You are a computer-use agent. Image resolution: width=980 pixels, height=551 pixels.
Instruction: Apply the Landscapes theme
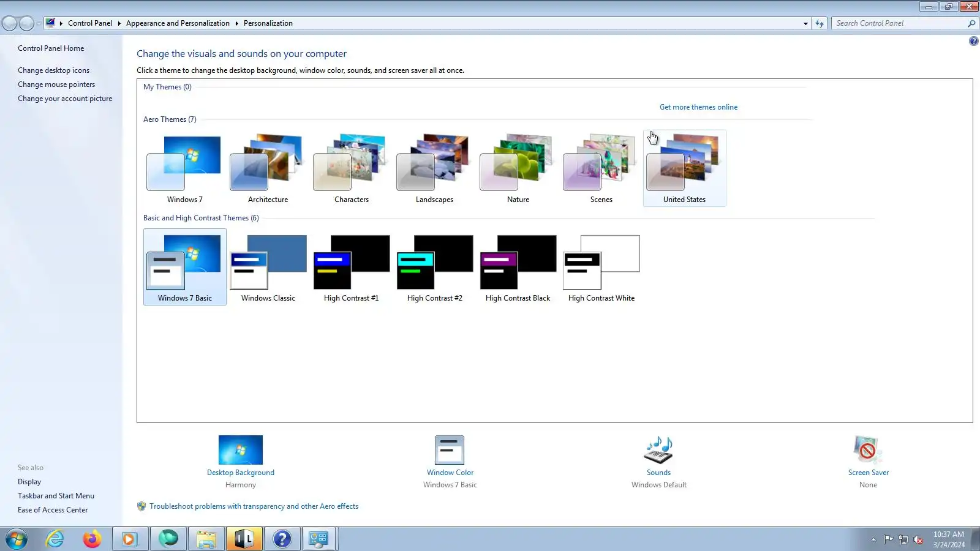click(x=434, y=168)
